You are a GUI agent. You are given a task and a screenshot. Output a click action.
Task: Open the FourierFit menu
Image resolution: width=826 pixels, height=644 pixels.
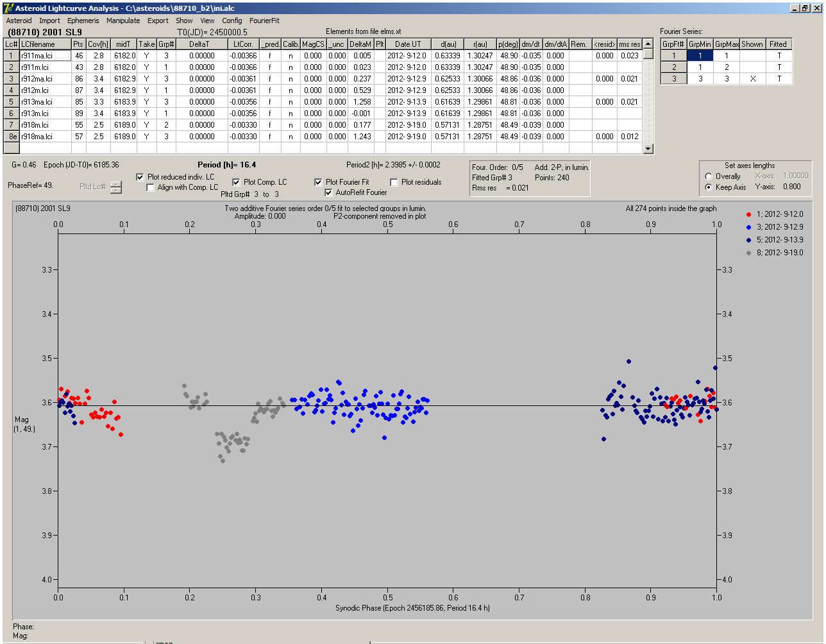(x=264, y=21)
